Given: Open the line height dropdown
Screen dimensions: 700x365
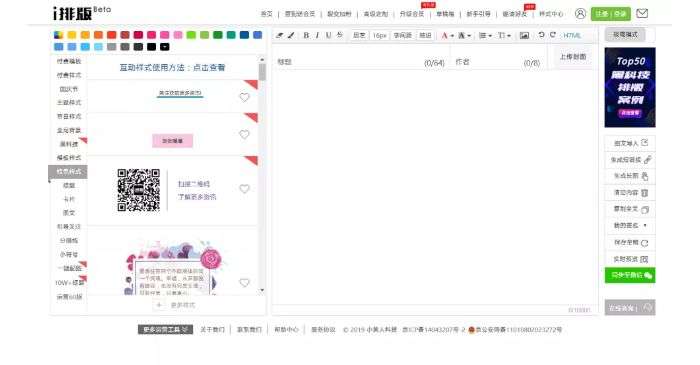Looking at the screenshot, I should point(504,35).
